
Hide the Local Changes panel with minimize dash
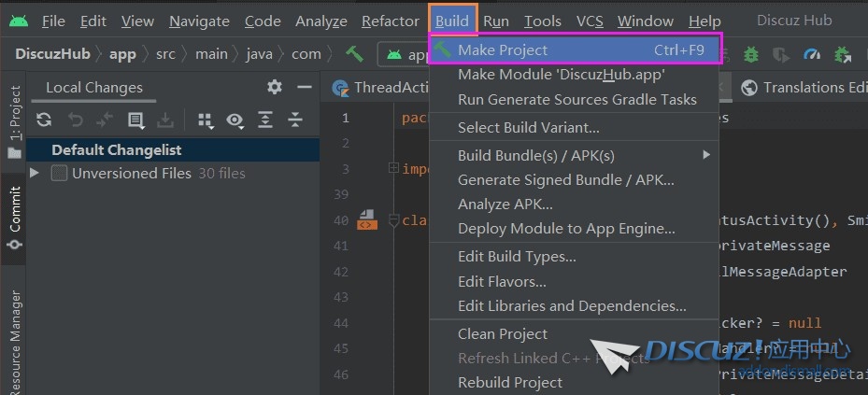(304, 87)
